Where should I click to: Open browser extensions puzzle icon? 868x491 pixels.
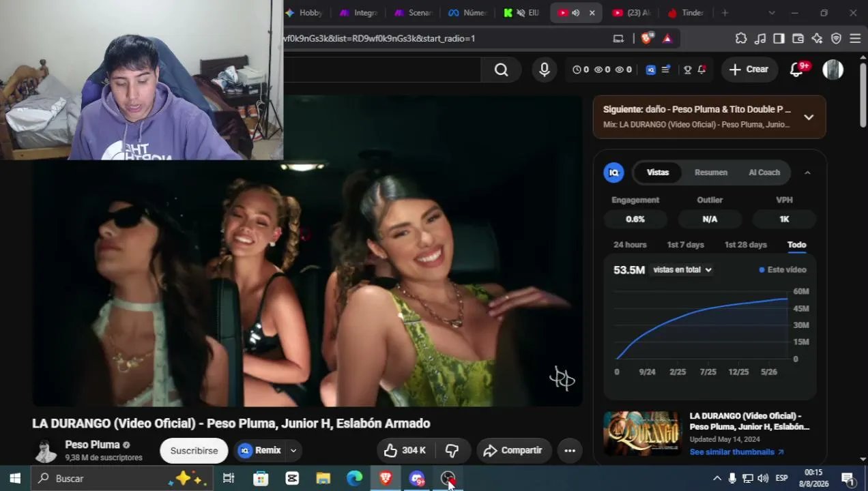(741, 38)
